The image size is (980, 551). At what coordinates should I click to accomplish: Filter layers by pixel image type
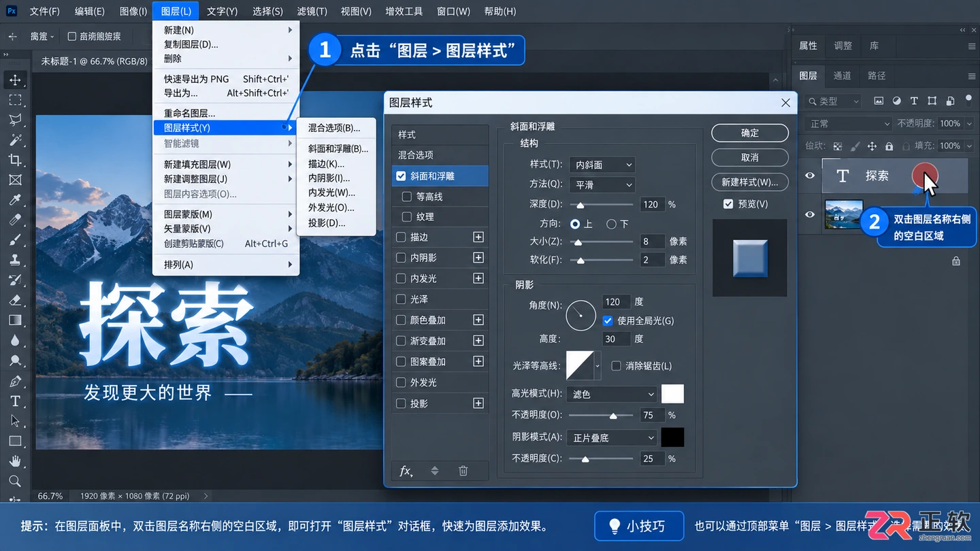pos(879,101)
